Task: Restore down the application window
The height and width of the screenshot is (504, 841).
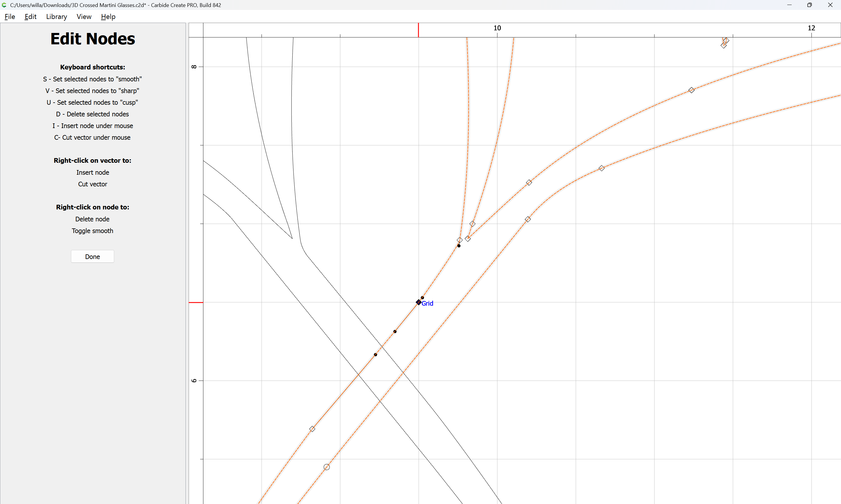Action: (809, 5)
